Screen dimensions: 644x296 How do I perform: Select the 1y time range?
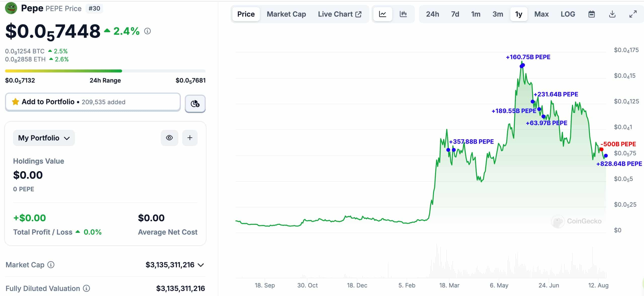coord(518,14)
